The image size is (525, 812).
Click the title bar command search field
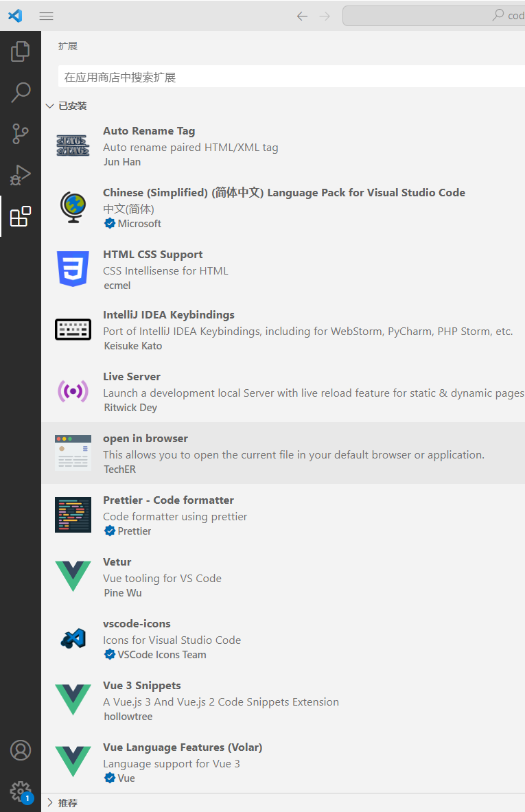(432, 16)
